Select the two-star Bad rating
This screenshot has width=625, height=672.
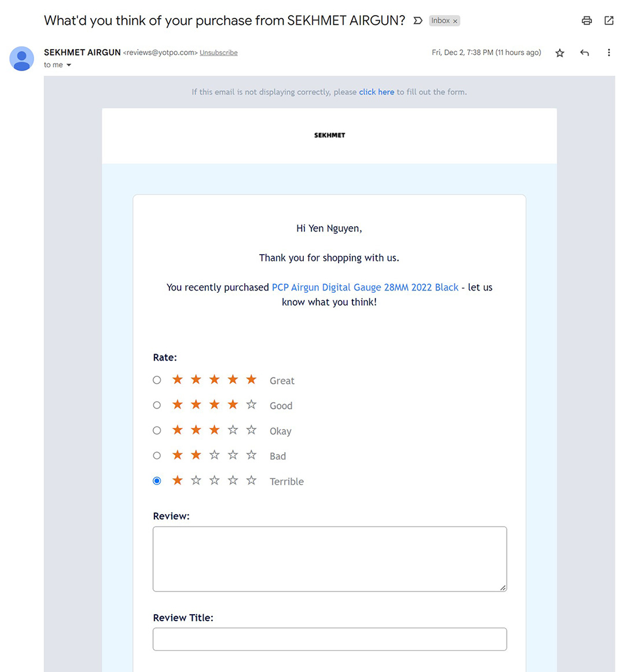pos(157,456)
